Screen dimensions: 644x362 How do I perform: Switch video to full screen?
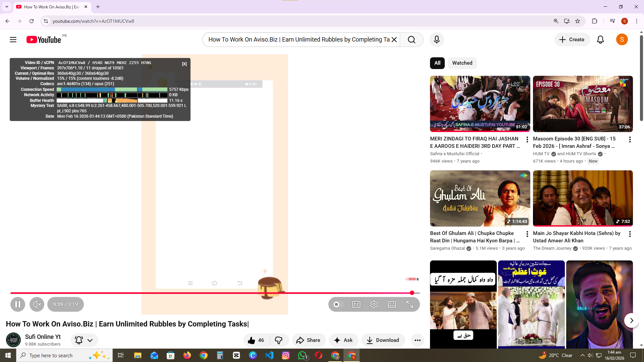click(x=410, y=304)
